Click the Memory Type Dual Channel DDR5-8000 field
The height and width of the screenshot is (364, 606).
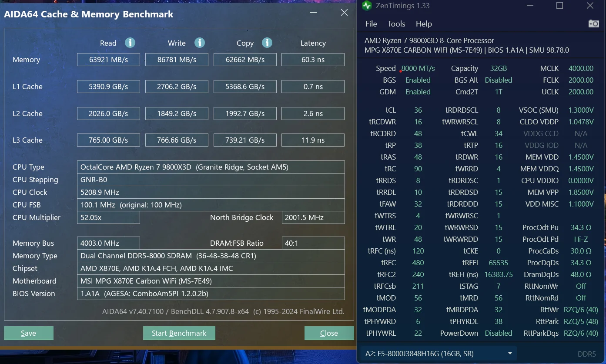point(211,256)
